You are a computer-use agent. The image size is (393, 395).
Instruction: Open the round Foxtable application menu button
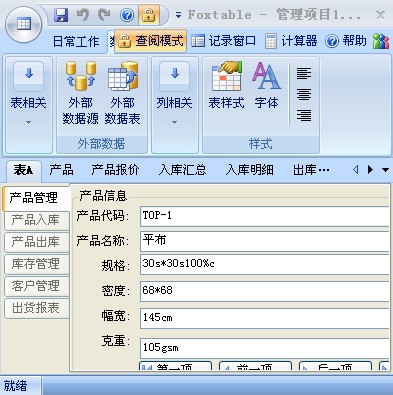23,24
